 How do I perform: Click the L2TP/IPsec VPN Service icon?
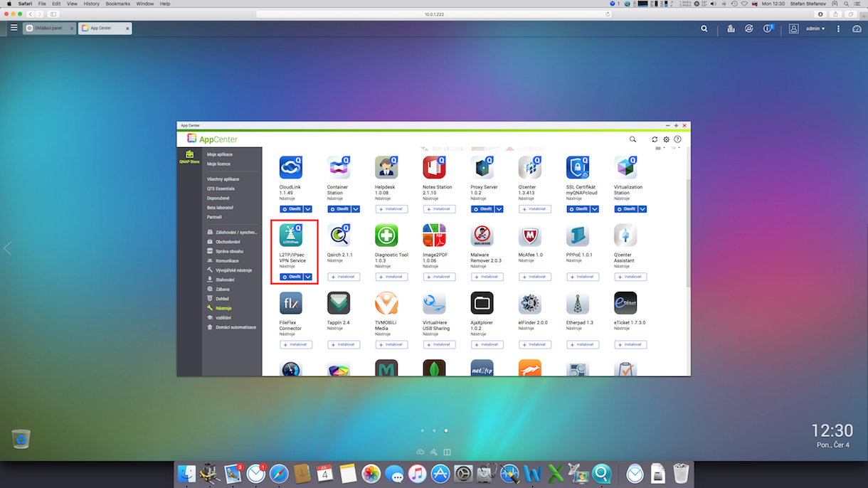(291, 235)
